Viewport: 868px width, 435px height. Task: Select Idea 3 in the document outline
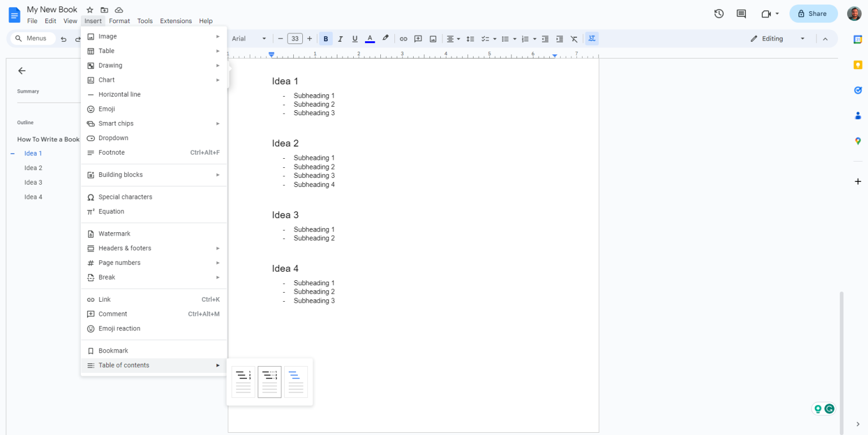pos(33,182)
